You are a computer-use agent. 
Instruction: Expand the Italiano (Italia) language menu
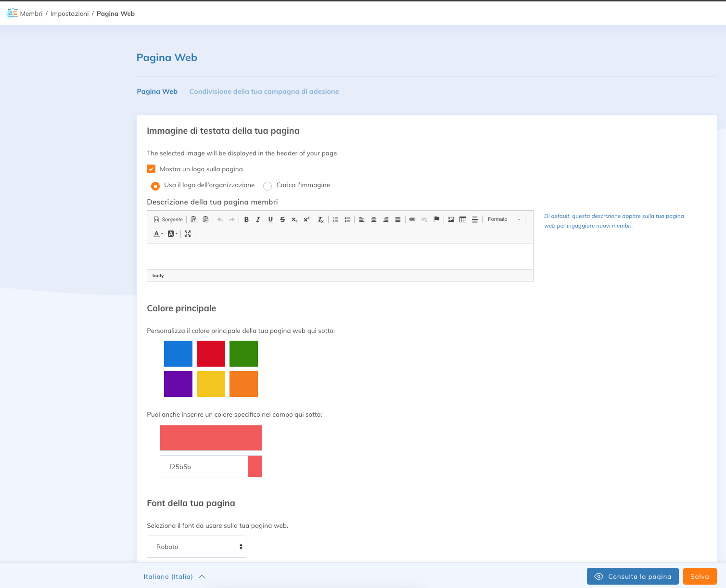(174, 576)
